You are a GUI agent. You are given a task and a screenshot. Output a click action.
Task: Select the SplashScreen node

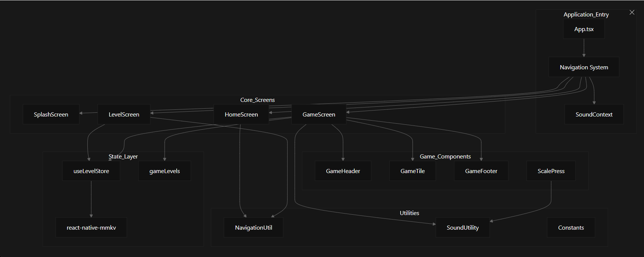coord(51,115)
